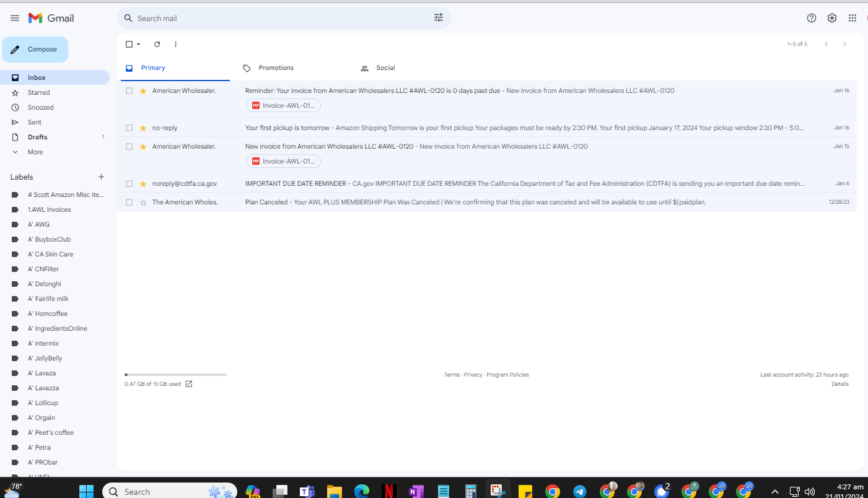
Task: Open the Inbox folder
Action: coord(55,77)
